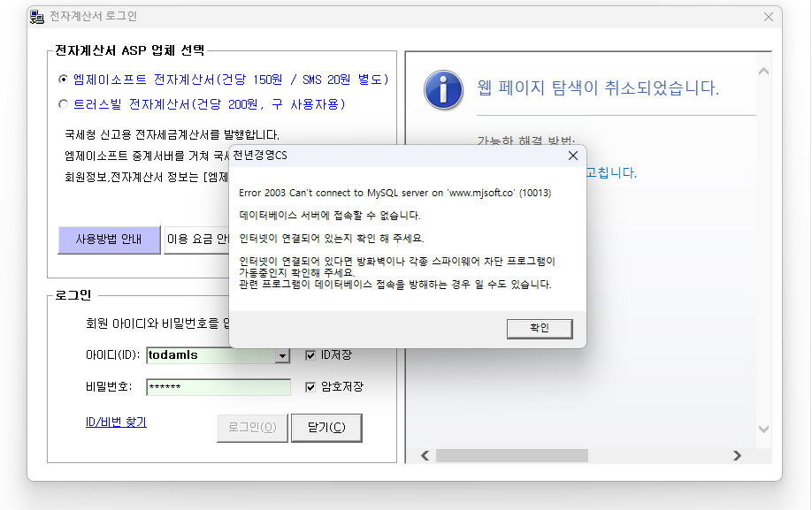Viewport: 812px width, 510px height.
Task: Click the 확인 button in error dialog
Action: 540,329
